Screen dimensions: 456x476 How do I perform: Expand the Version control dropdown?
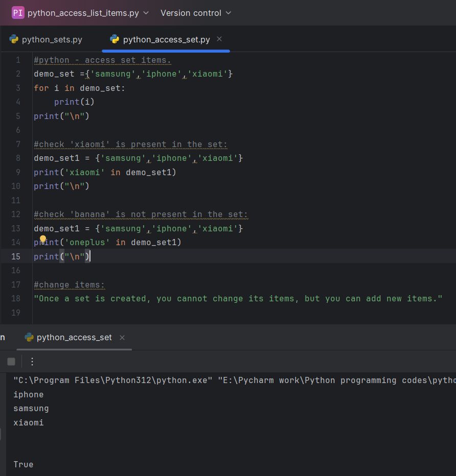pyautogui.click(x=195, y=13)
